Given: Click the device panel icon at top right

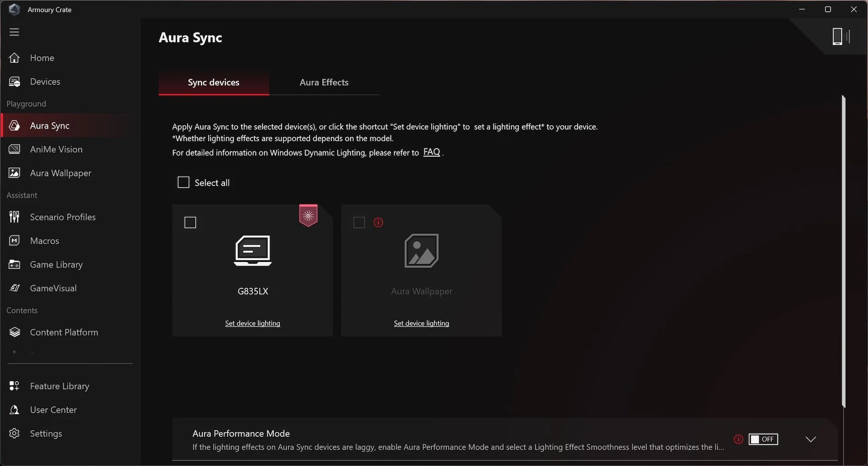Looking at the screenshot, I should [x=841, y=37].
